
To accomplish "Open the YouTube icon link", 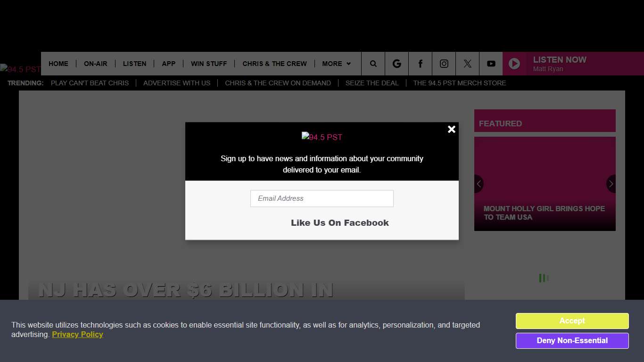I will click(x=491, y=64).
